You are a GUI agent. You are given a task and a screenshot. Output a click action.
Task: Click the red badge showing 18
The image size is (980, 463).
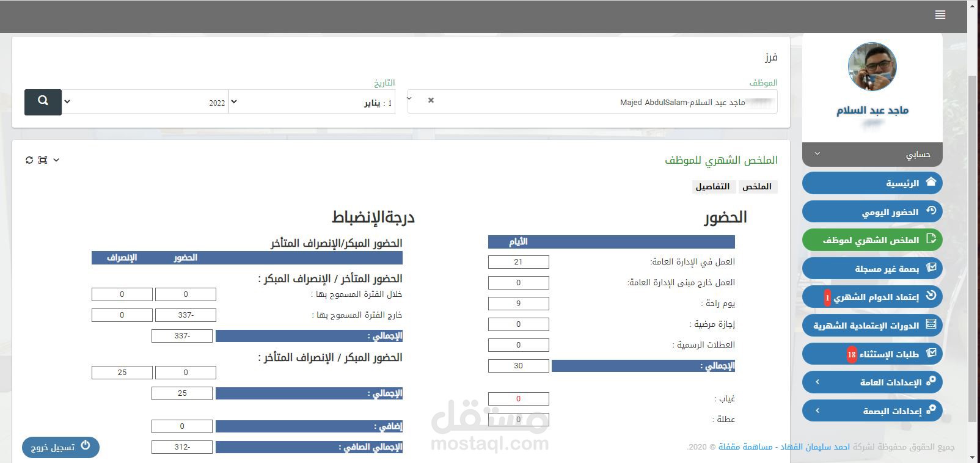point(852,354)
